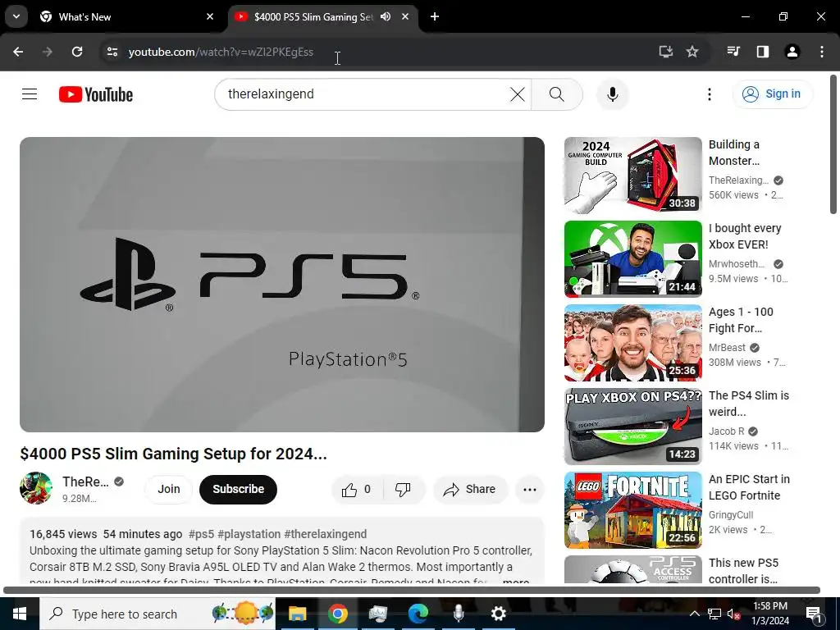Show hidden system tray icons

click(694, 614)
